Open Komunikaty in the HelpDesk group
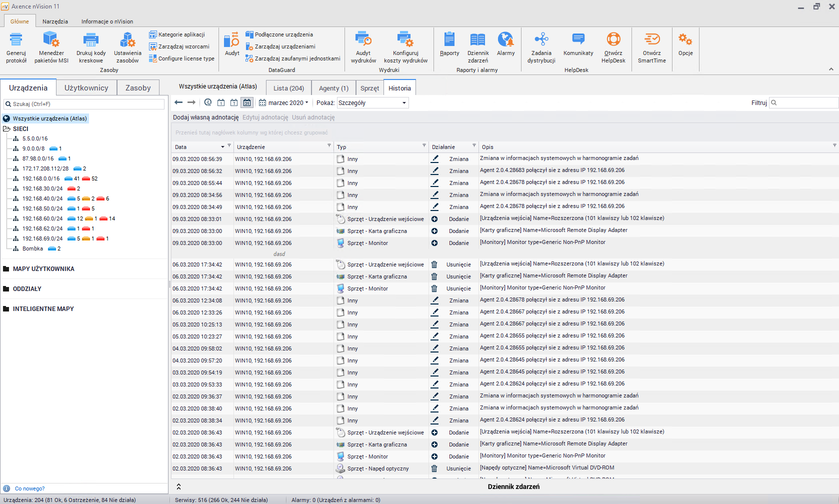839x504 pixels. (578, 44)
